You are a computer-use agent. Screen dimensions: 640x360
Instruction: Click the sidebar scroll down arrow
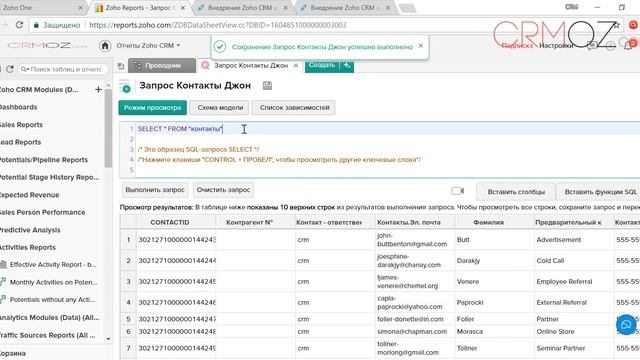click(108, 339)
